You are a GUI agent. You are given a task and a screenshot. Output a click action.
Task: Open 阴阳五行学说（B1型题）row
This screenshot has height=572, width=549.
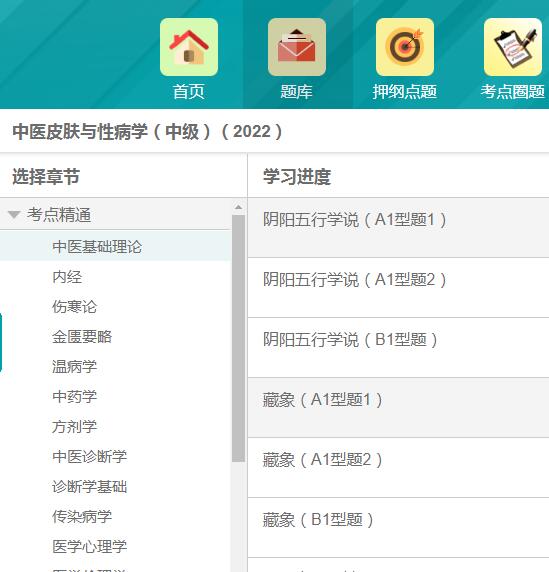[x=398, y=348]
